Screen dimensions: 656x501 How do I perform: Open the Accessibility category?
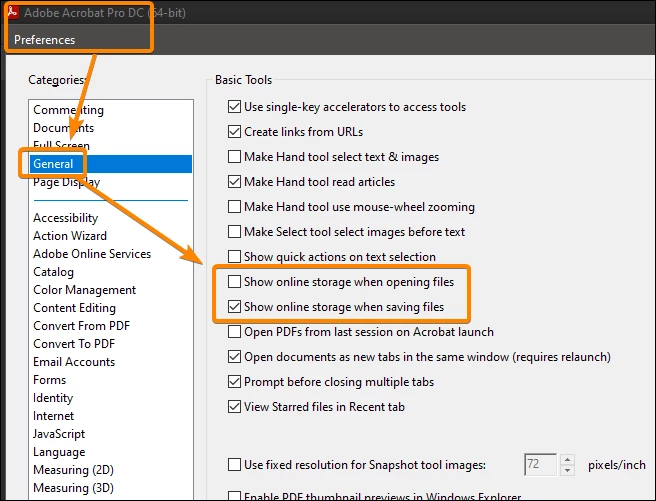pos(65,218)
